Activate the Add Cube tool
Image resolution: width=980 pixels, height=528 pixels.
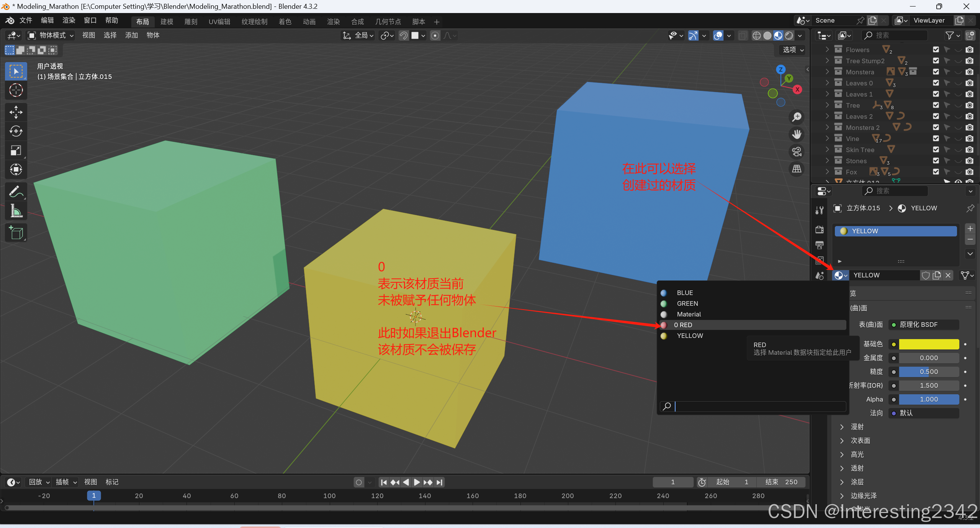tap(16, 232)
